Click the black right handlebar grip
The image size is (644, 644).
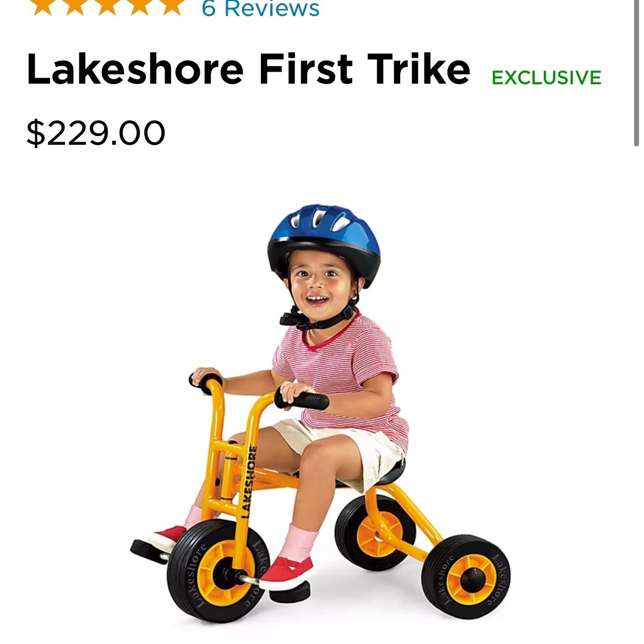click(x=302, y=400)
